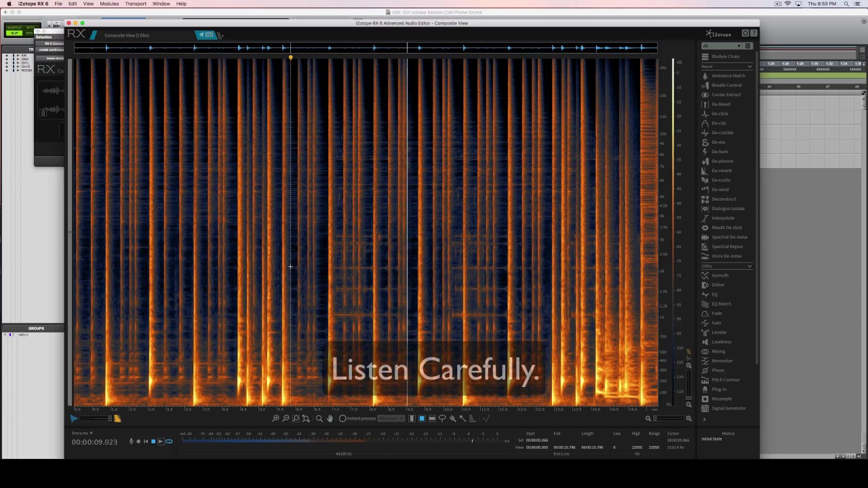Open the Modules menu
The width and height of the screenshot is (868, 488).
tap(109, 4)
